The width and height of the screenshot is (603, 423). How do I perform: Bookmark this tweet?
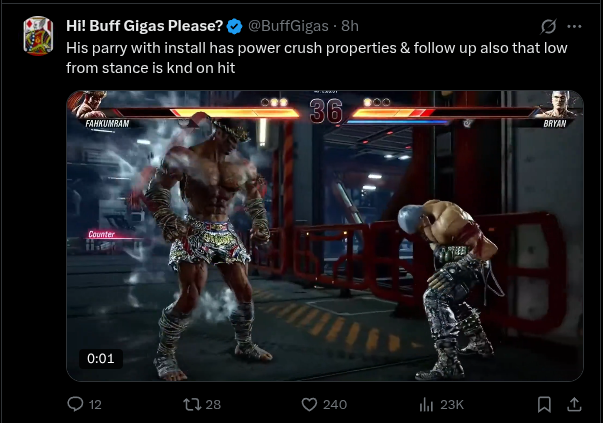(x=544, y=405)
